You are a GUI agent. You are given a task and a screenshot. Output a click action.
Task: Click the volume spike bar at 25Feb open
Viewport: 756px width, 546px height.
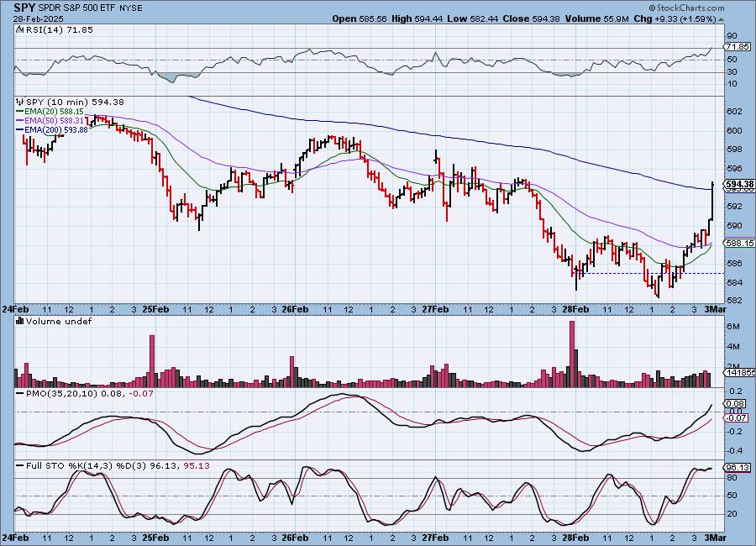point(152,361)
